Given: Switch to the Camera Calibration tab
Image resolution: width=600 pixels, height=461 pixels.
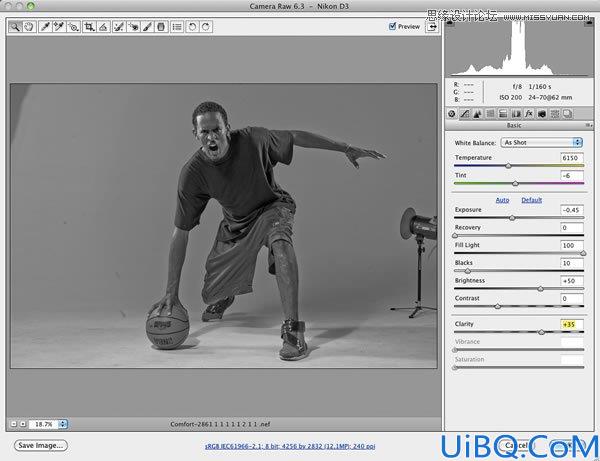Looking at the screenshot, I should [x=542, y=114].
